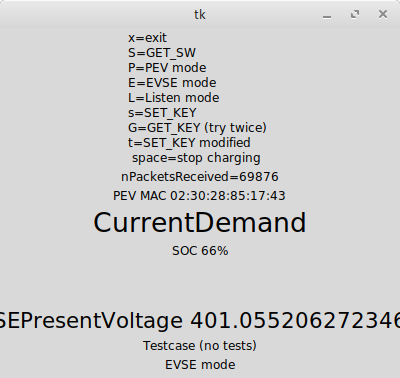Click the EVSEPresentVoltage value readout
400x378 pixels.
[x=200, y=321]
